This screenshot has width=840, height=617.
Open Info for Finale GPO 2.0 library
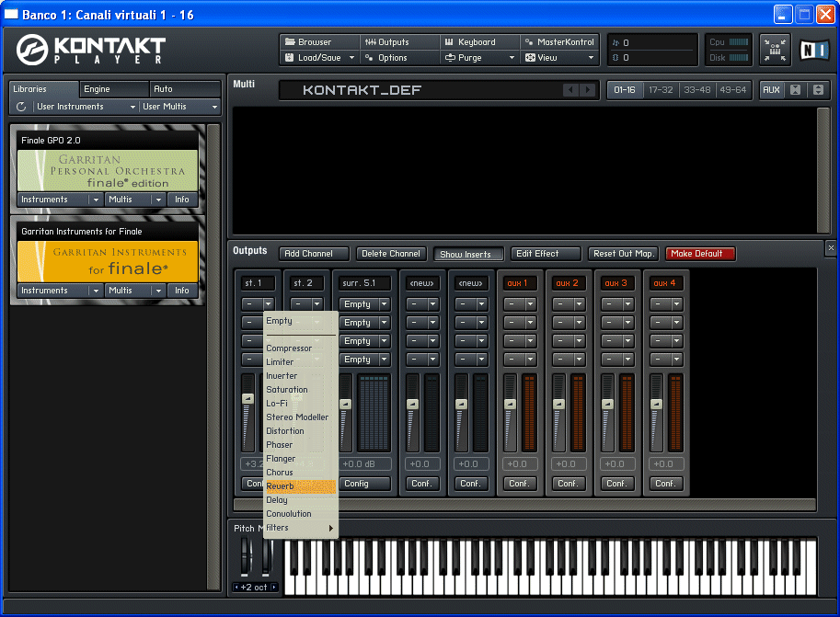tap(182, 200)
